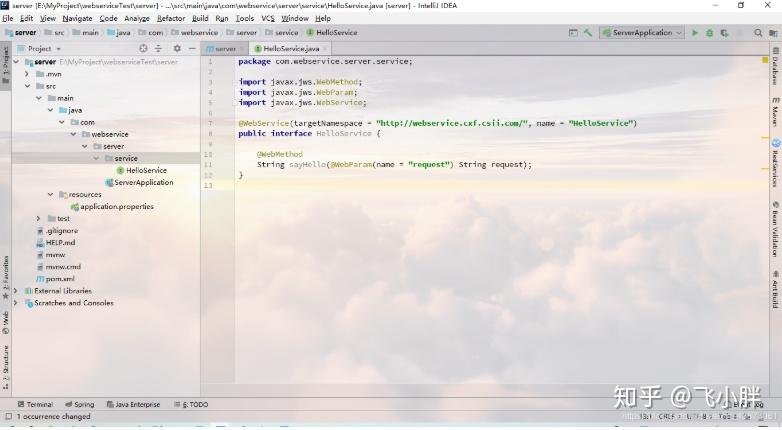Screen dimensions: 782x430
Task: Open the ServerApplication run configuration dropdown
Action: tap(642, 33)
